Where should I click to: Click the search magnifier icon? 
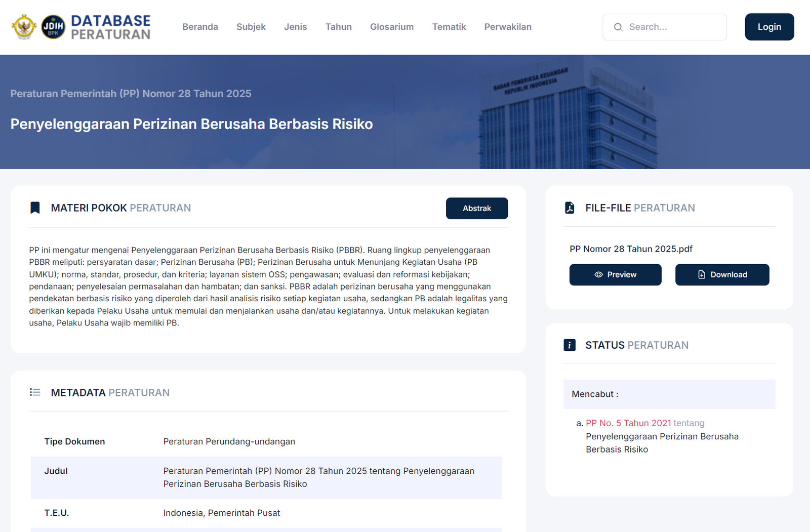click(618, 27)
